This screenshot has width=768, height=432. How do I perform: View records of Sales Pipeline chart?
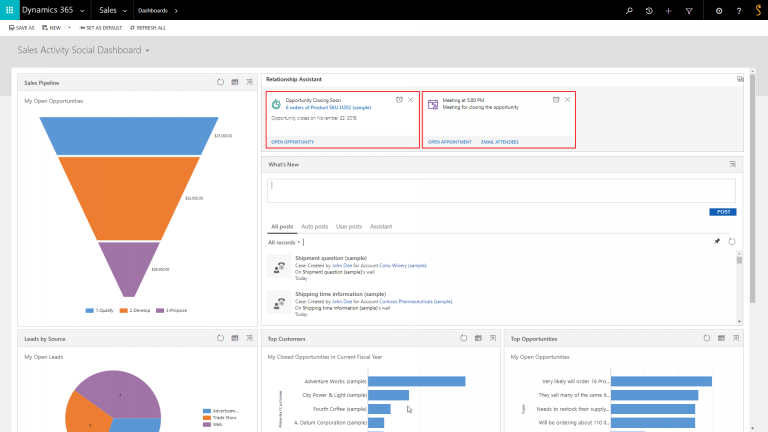click(235, 82)
